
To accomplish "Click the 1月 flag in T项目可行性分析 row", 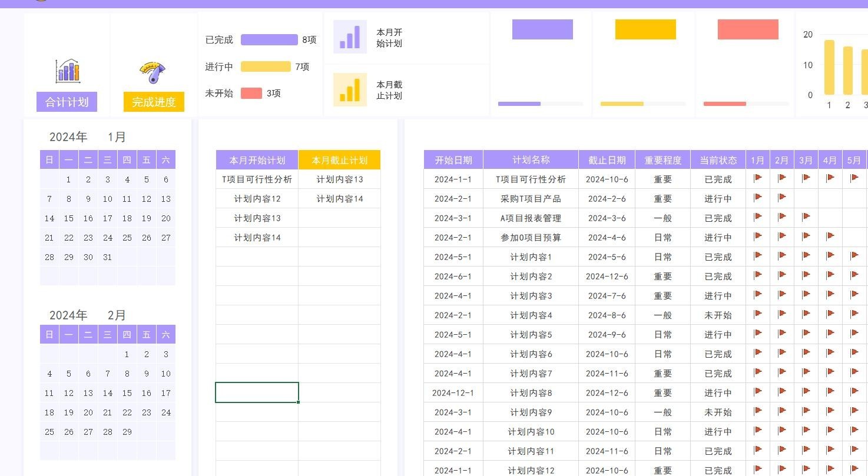I will (758, 178).
